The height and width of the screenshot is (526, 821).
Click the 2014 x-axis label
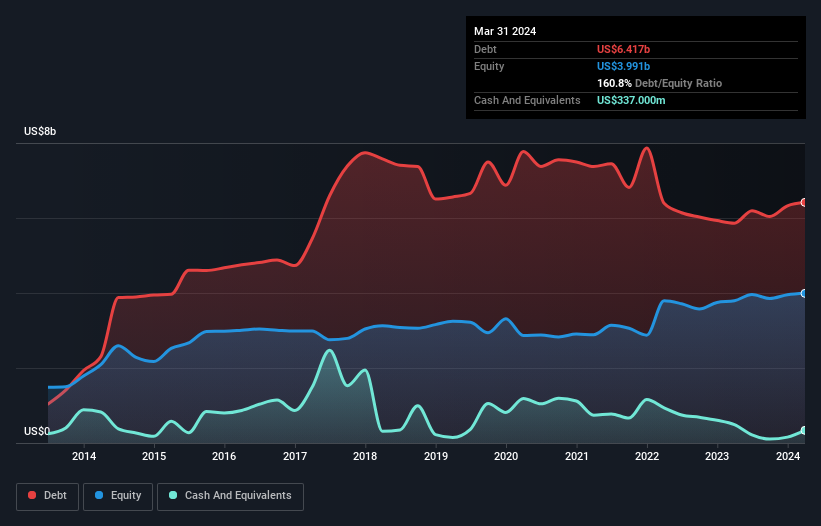84,456
